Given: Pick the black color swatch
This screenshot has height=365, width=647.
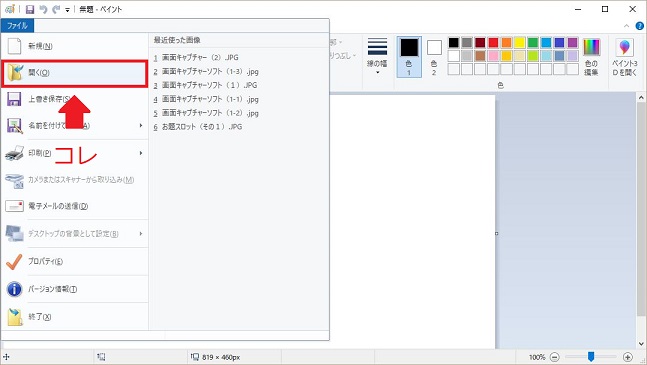Looking at the screenshot, I should coord(453,42).
